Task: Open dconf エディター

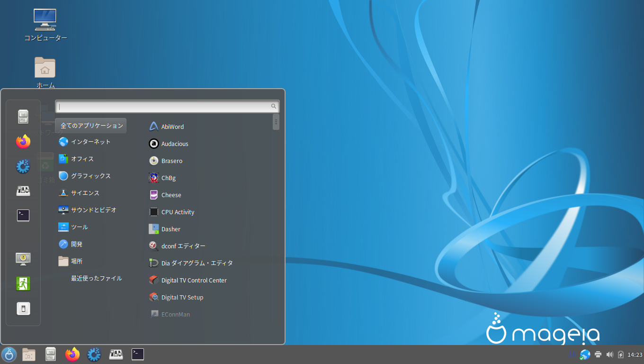Action: 177,246
